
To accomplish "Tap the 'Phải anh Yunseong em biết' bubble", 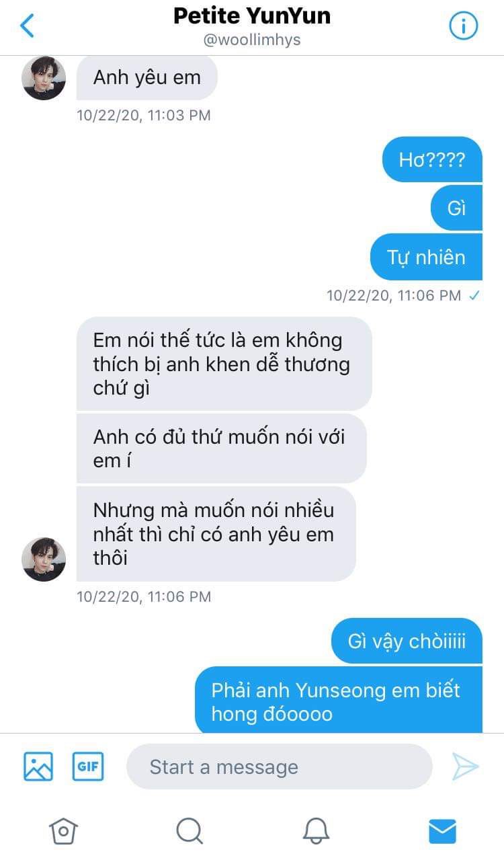I will click(x=339, y=700).
